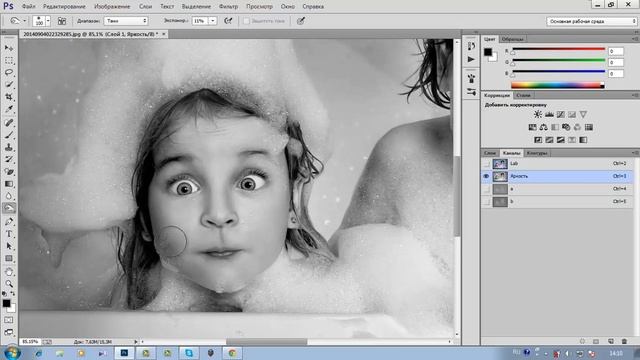Select the Zoom tool
Viewport: 640px width, 360px height.
[x=9, y=284]
